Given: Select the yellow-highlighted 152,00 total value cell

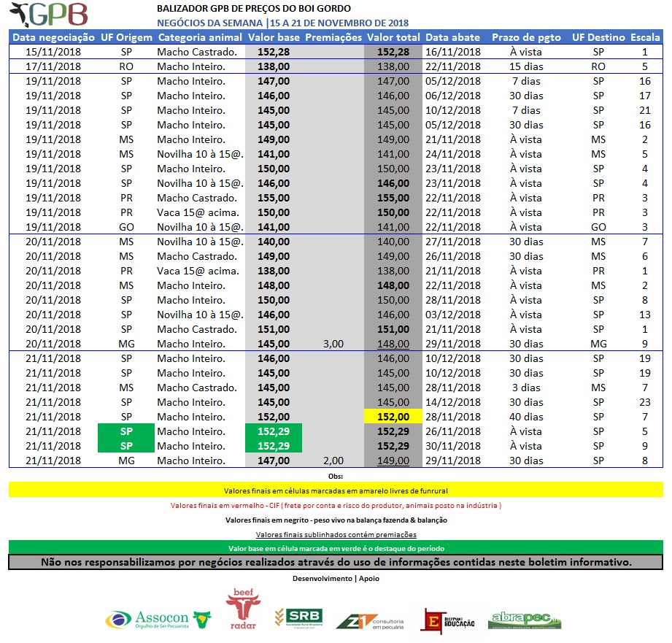Looking at the screenshot, I should [393, 417].
